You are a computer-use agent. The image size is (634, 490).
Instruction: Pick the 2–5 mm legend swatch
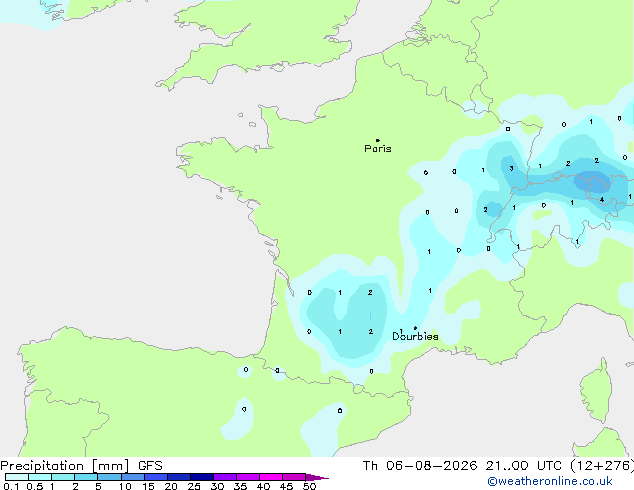pyautogui.click(x=86, y=477)
